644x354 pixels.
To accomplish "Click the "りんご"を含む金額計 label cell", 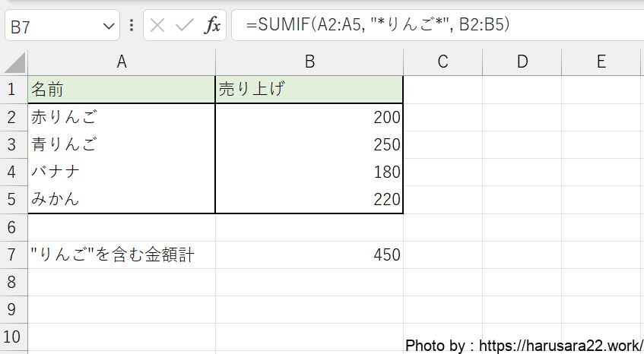I will pos(121,254).
